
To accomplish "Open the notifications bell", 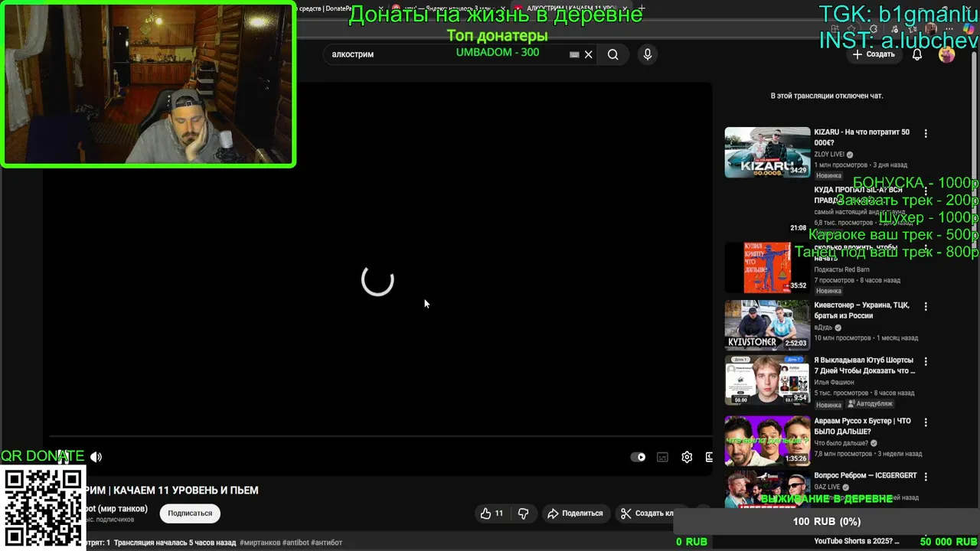I will click(x=917, y=54).
